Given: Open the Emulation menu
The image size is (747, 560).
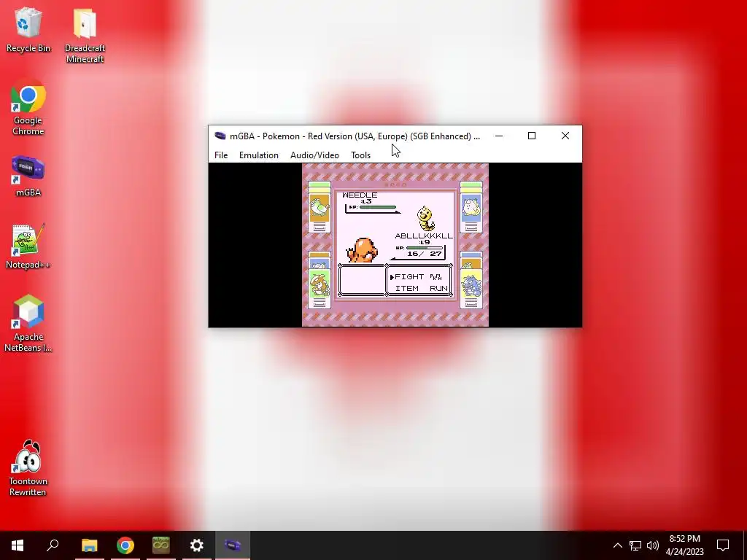Looking at the screenshot, I should pyautogui.click(x=259, y=155).
